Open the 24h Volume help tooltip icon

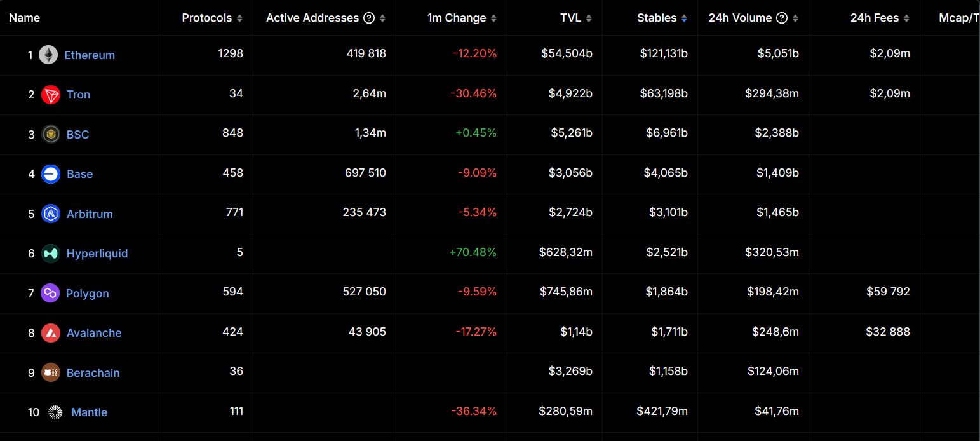pyautogui.click(x=781, y=18)
